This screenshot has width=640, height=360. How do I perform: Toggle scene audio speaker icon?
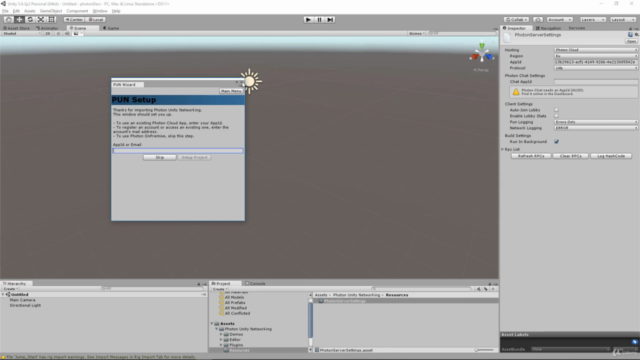point(67,33)
